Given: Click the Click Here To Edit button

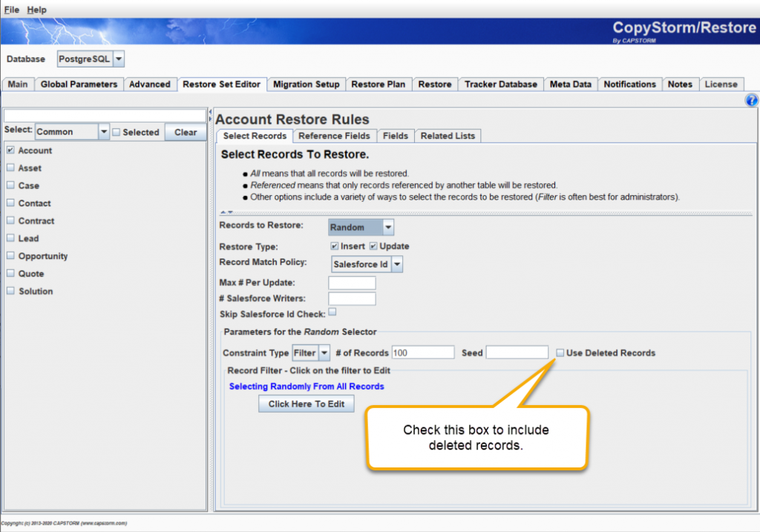Looking at the screenshot, I should click(307, 404).
